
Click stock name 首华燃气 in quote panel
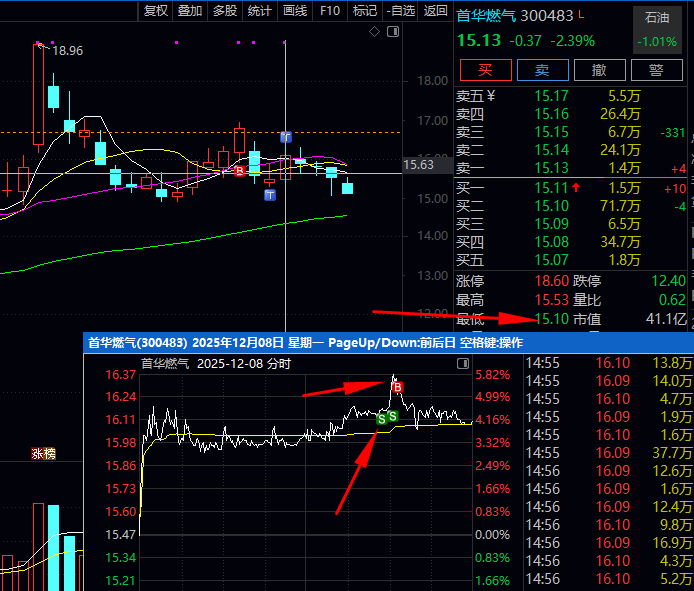click(486, 16)
